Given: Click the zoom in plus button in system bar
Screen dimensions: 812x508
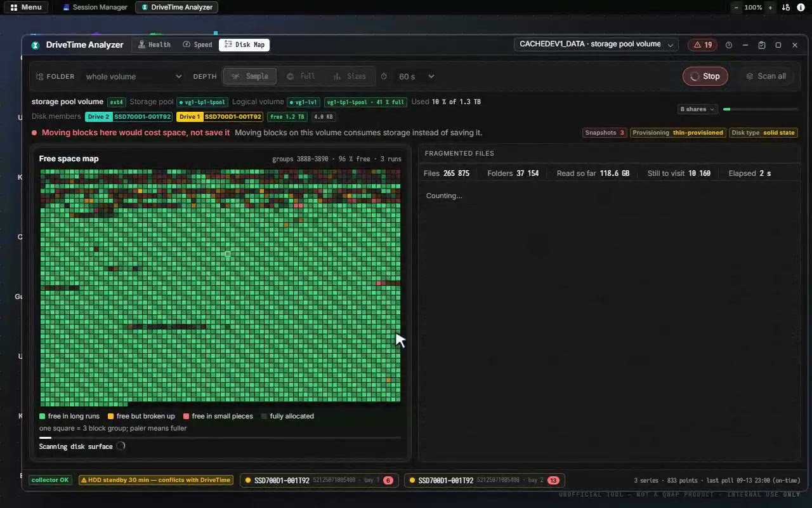Looking at the screenshot, I should [770, 8].
